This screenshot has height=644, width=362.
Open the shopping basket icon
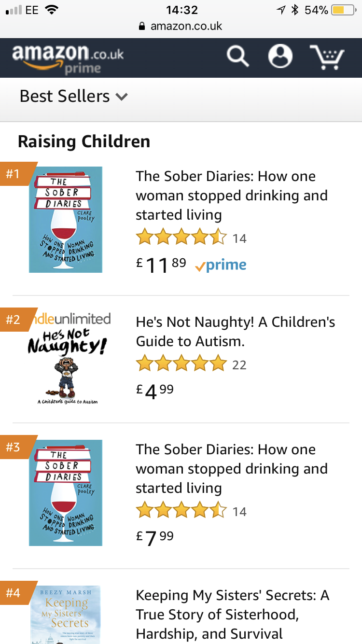327,57
